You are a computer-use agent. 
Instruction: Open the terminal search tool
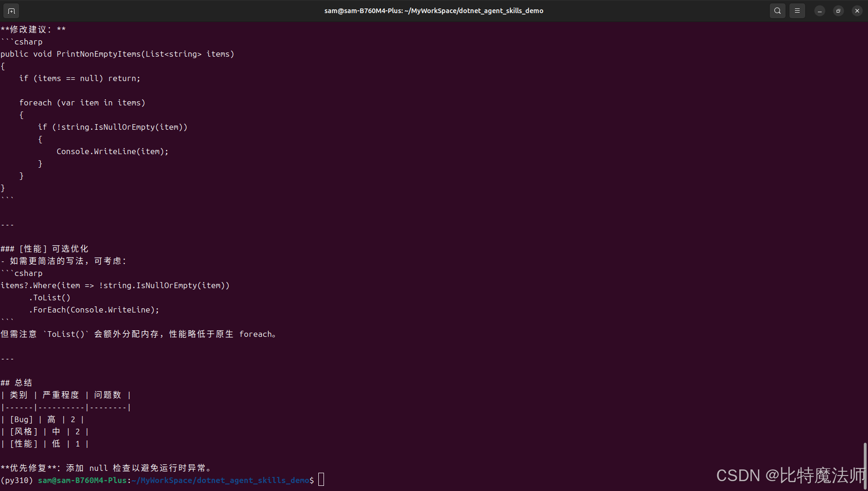[777, 11]
